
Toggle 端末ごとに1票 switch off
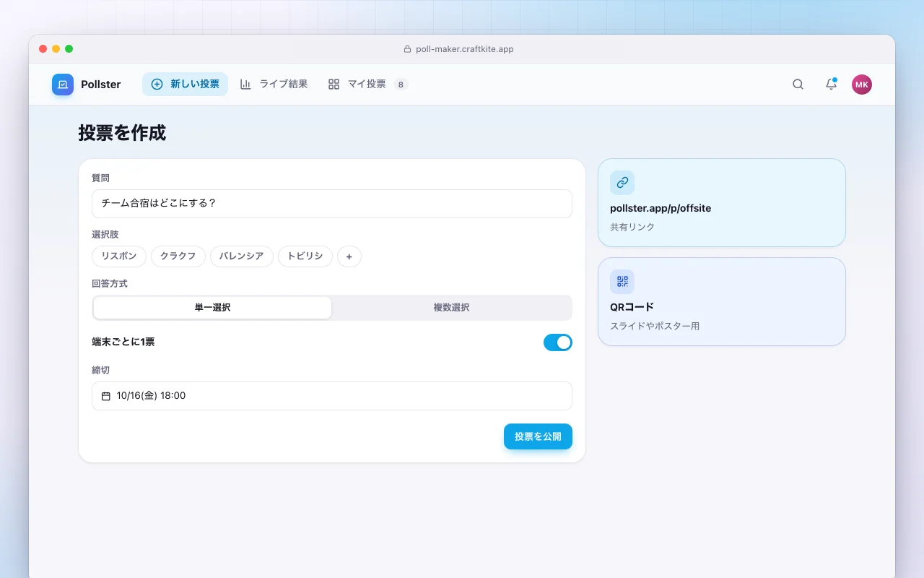pyautogui.click(x=558, y=342)
